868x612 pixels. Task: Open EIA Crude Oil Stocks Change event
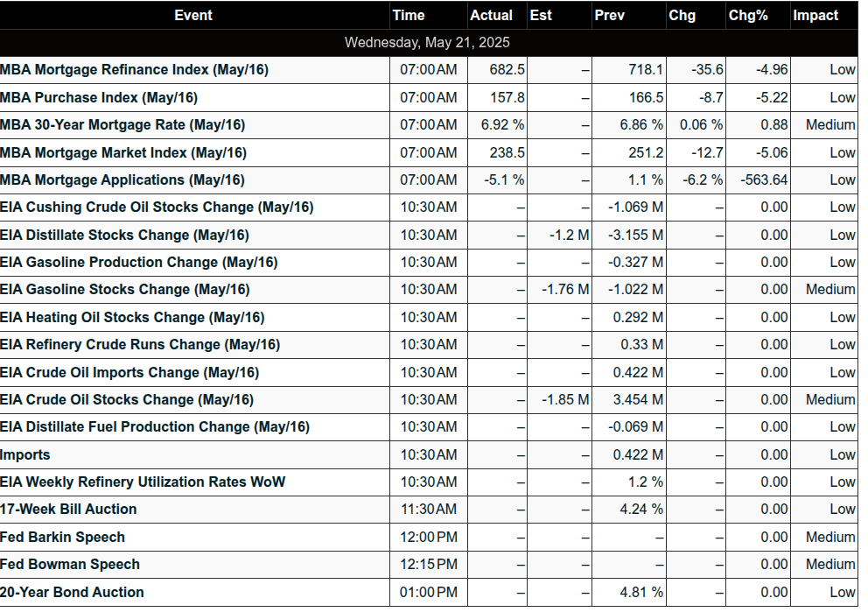click(x=127, y=400)
